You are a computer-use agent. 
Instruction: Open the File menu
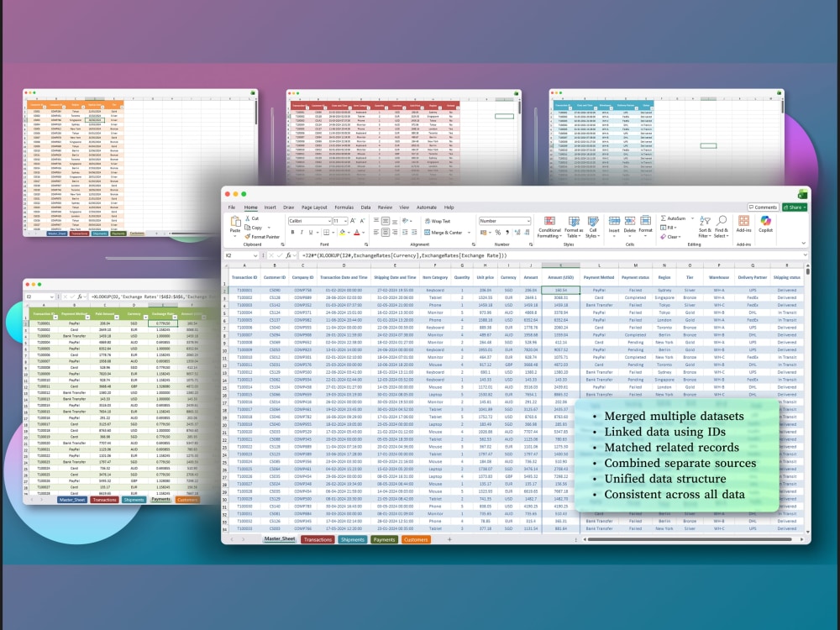point(232,207)
